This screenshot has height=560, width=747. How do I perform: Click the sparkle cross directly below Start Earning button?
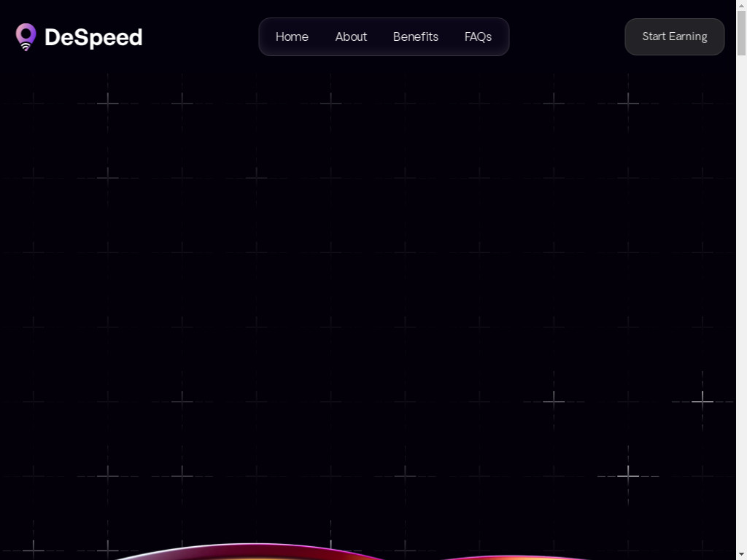pyautogui.click(x=628, y=102)
